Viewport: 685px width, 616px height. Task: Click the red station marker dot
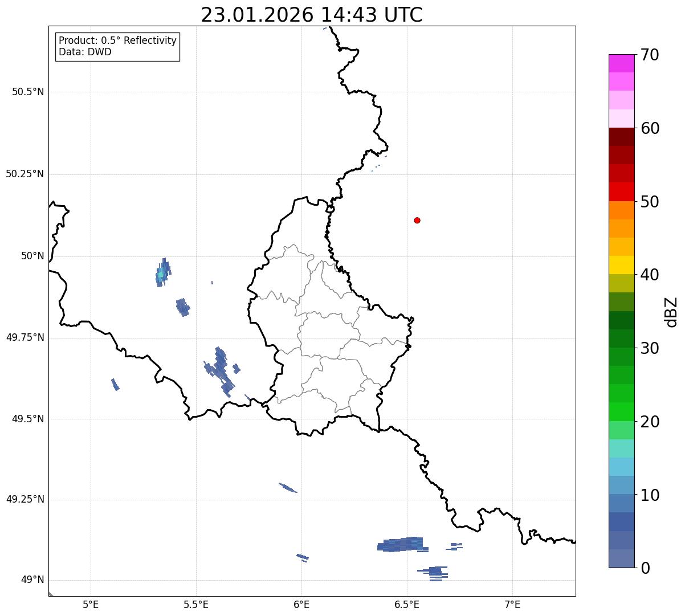pos(417,220)
